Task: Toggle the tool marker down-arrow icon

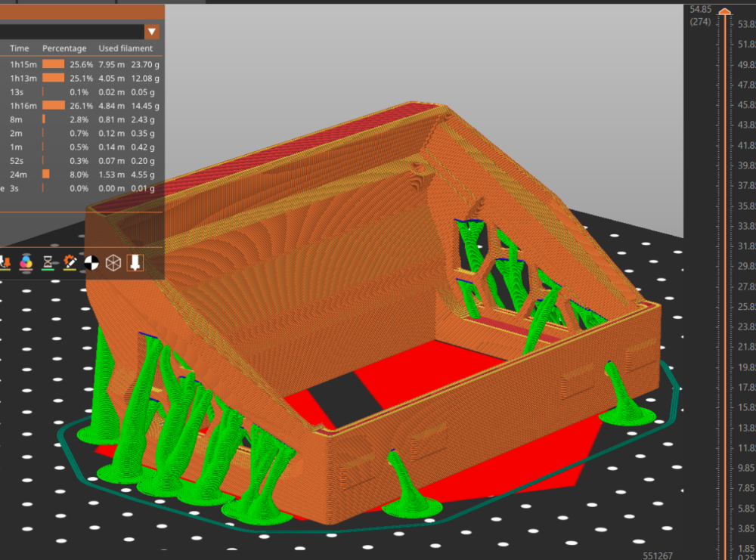Action: tap(135, 263)
